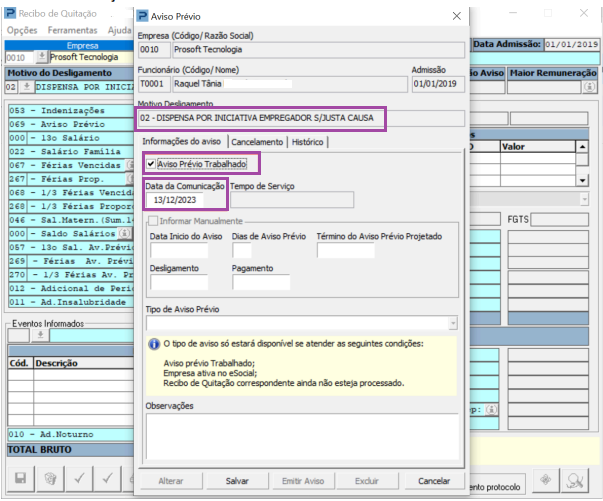
Task: Click the Descrição column header
Action: click(x=83, y=363)
